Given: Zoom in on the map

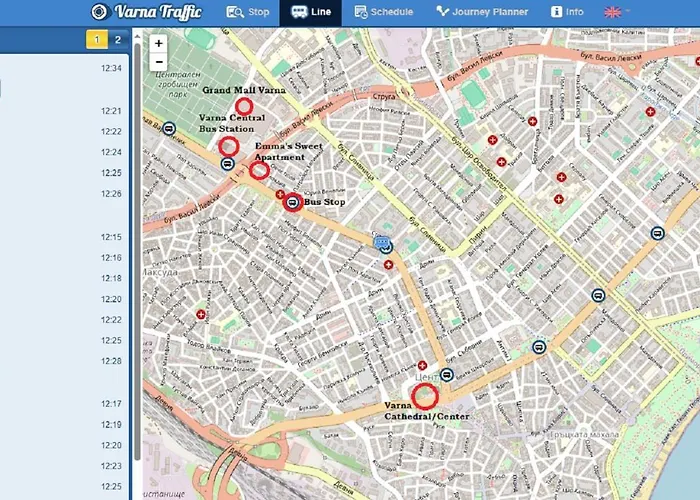Looking at the screenshot, I should pyautogui.click(x=159, y=44).
